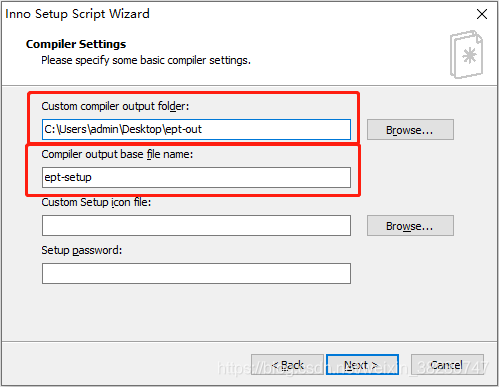Click the 'Please specify some basic compiler settings.' text

point(146,60)
